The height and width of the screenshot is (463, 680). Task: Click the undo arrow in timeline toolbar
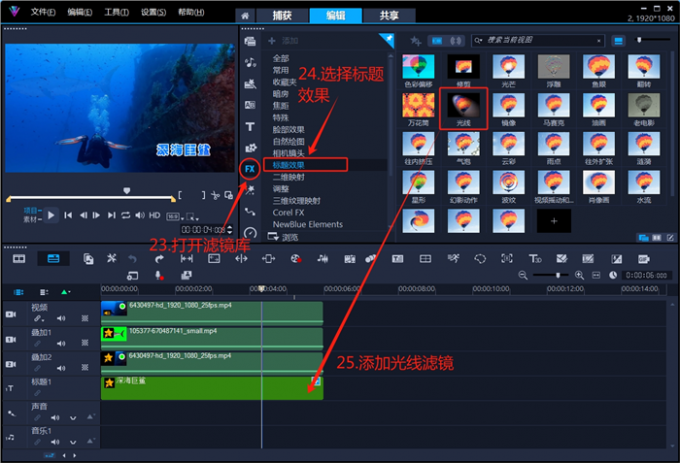132,259
